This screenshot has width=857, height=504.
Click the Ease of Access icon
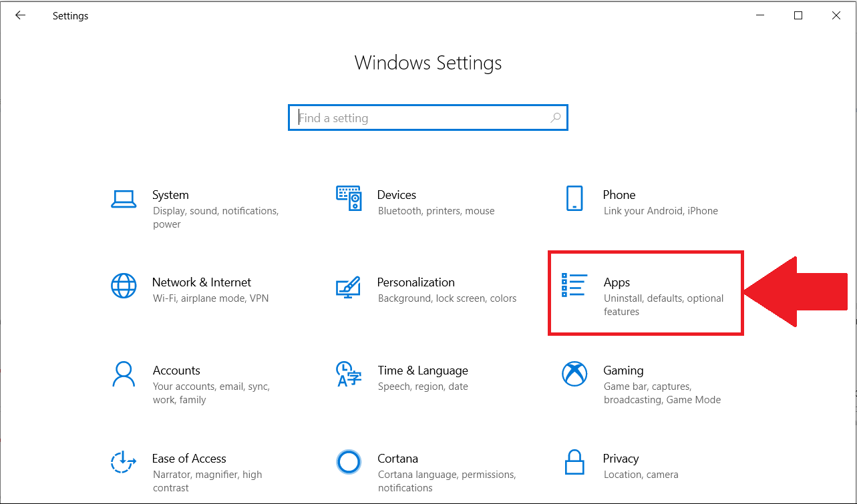124,462
